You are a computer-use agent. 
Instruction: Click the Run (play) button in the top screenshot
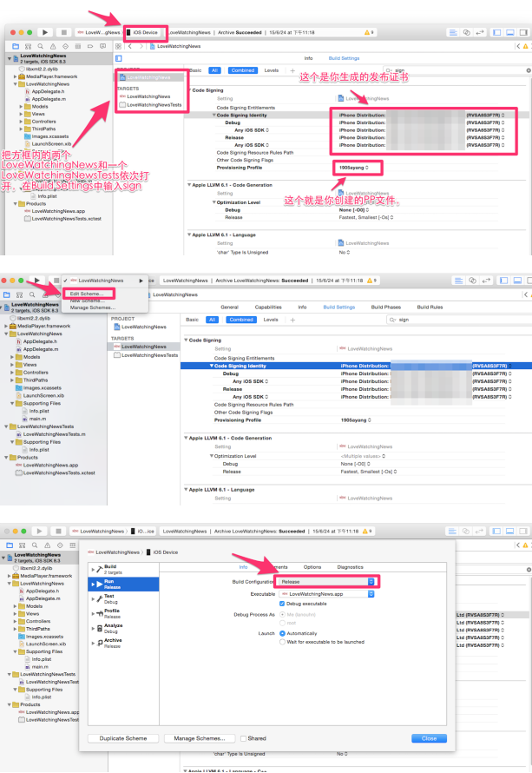pyautogui.click(x=45, y=32)
